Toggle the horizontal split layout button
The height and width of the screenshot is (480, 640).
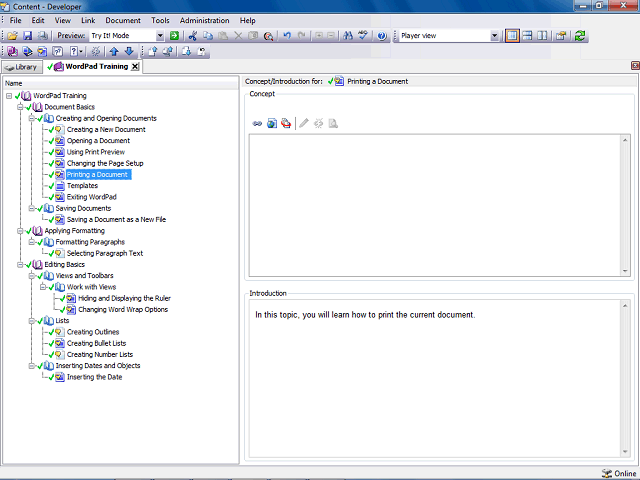coord(527,36)
